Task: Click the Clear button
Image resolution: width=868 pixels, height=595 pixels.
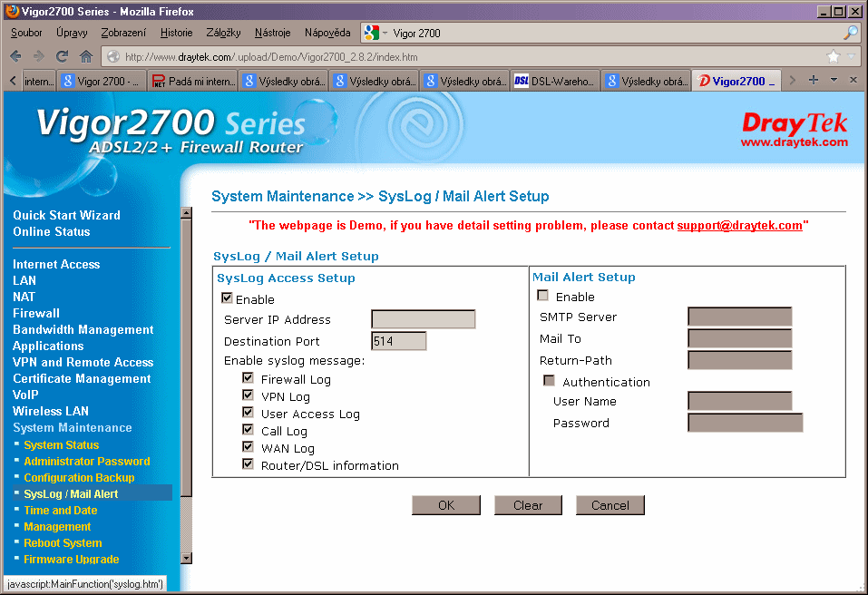Action: [x=528, y=505]
